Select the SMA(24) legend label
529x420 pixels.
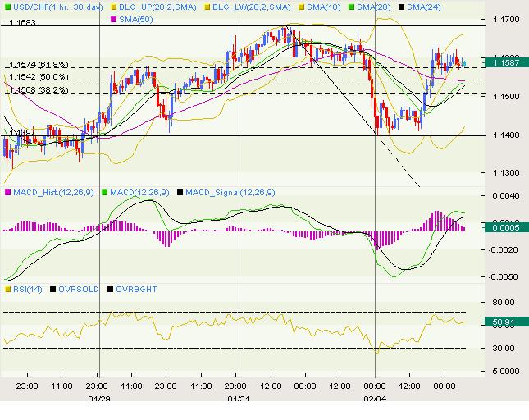pos(424,7)
